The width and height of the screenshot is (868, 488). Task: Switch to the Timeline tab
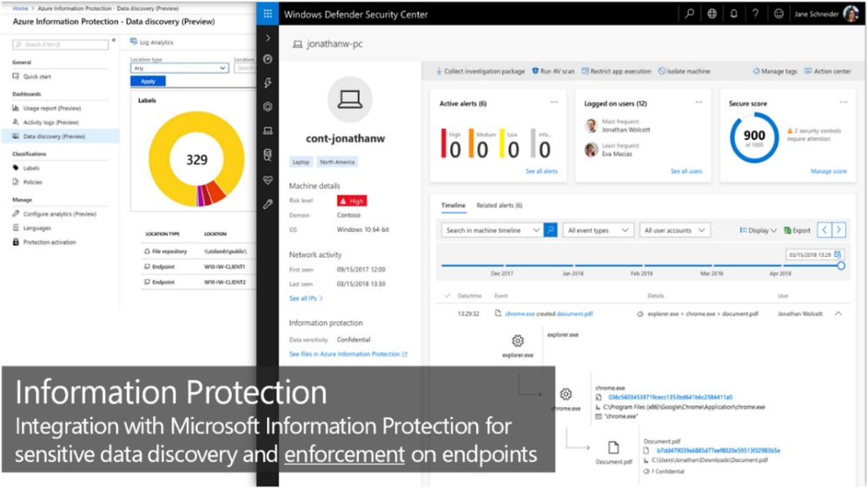click(x=453, y=205)
